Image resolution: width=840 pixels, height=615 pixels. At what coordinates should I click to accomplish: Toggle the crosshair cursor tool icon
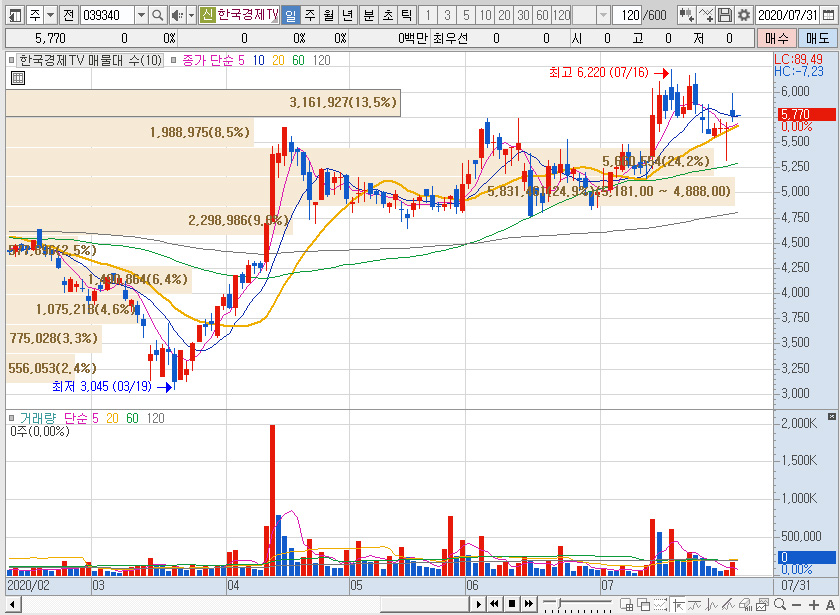pyautogui.click(x=678, y=604)
